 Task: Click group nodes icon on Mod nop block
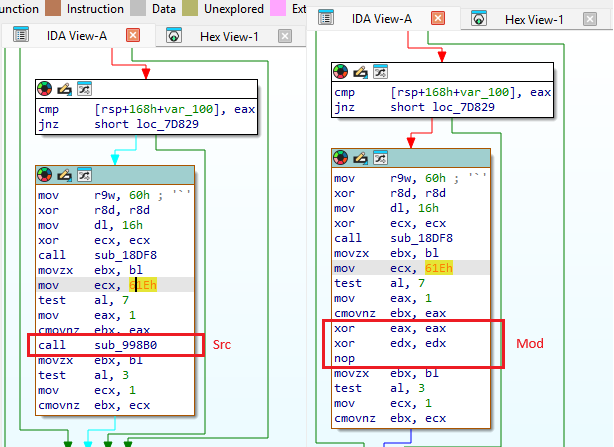click(380, 158)
